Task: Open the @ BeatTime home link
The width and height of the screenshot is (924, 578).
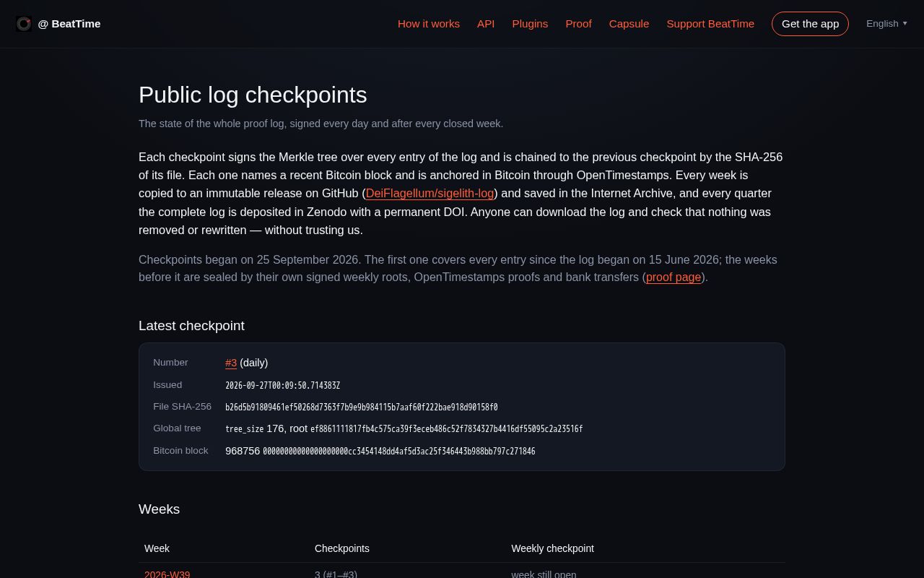Action: (58, 24)
